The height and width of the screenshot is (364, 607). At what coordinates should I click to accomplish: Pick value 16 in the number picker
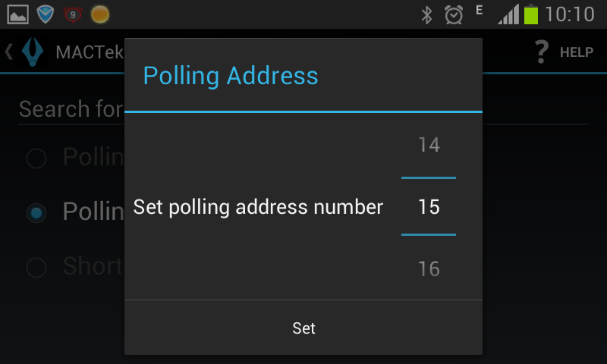click(429, 269)
